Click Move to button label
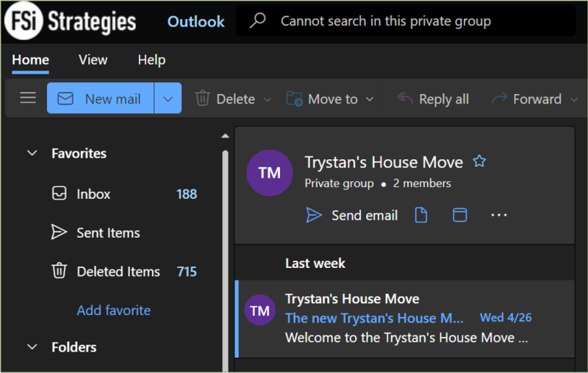 click(333, 99)
